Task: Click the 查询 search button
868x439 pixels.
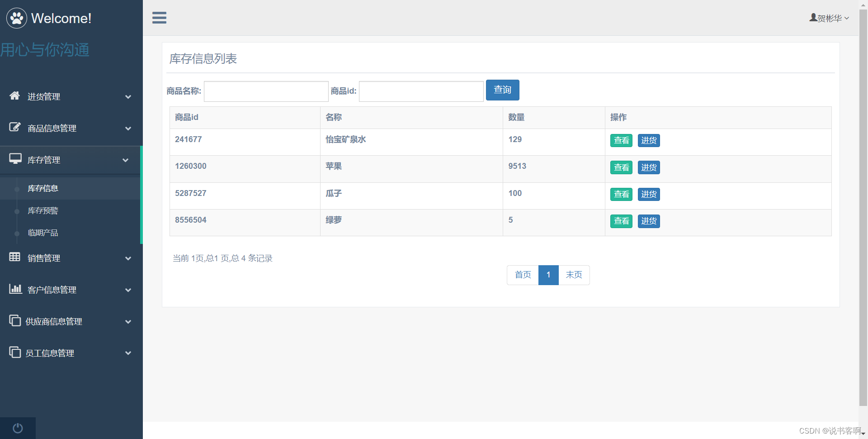Action: tap(502, 90)
